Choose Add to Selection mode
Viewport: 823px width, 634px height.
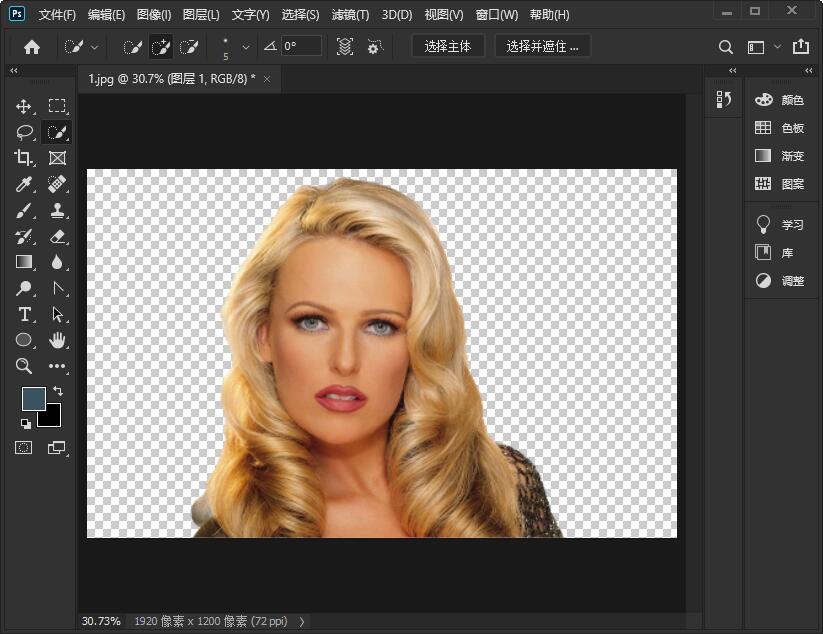(x=161, y=47)
